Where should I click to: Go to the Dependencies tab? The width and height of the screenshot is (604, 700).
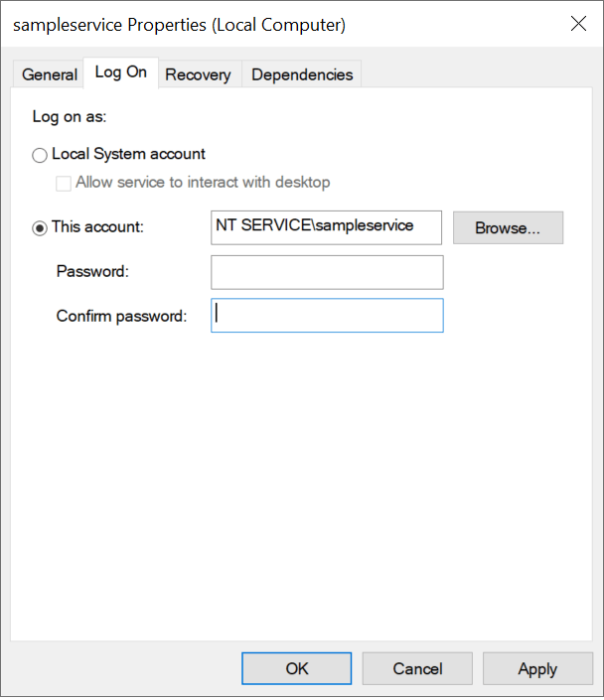302,74
